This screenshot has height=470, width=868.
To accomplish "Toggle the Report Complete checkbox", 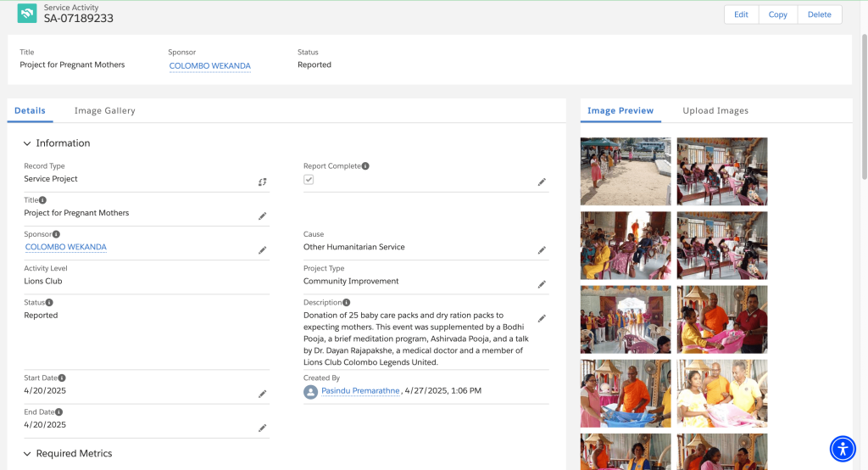I will pos(309,180).
